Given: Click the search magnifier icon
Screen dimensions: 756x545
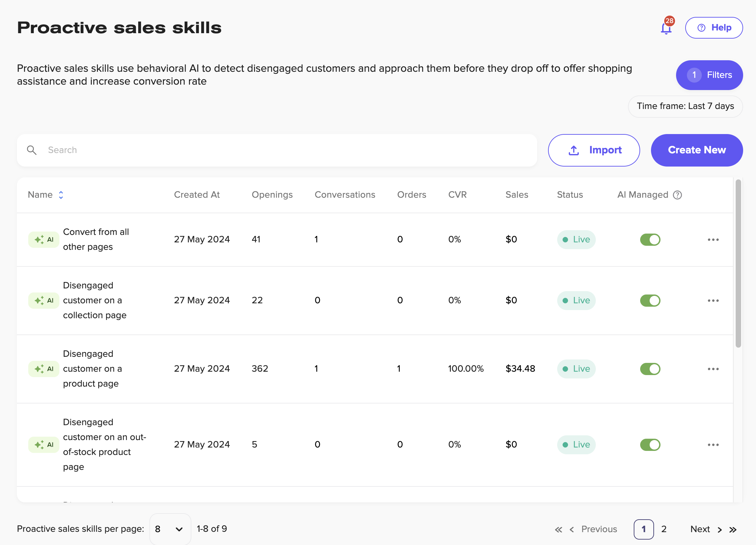Looking at the screenshot, I should (x=32, y=150).
